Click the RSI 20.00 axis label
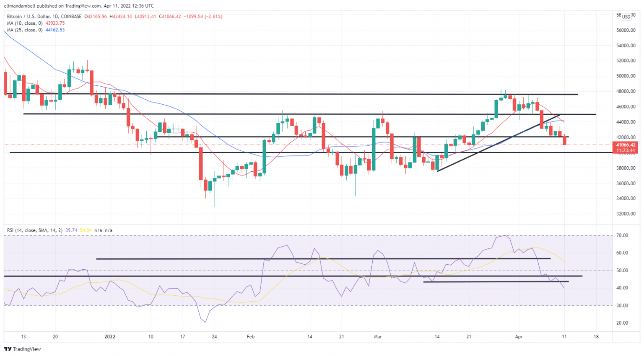Image resolution: width=644 pixels, height=356 pixels. coord(622,323)
